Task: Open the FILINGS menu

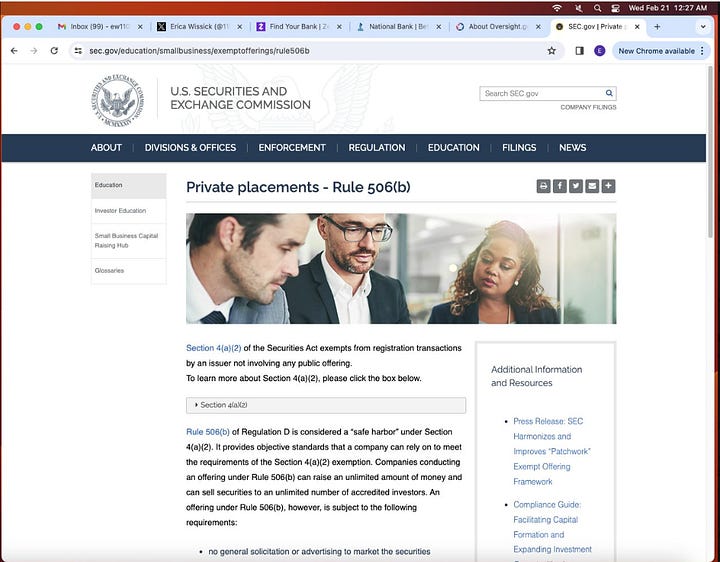Action: tap(519, 147)
